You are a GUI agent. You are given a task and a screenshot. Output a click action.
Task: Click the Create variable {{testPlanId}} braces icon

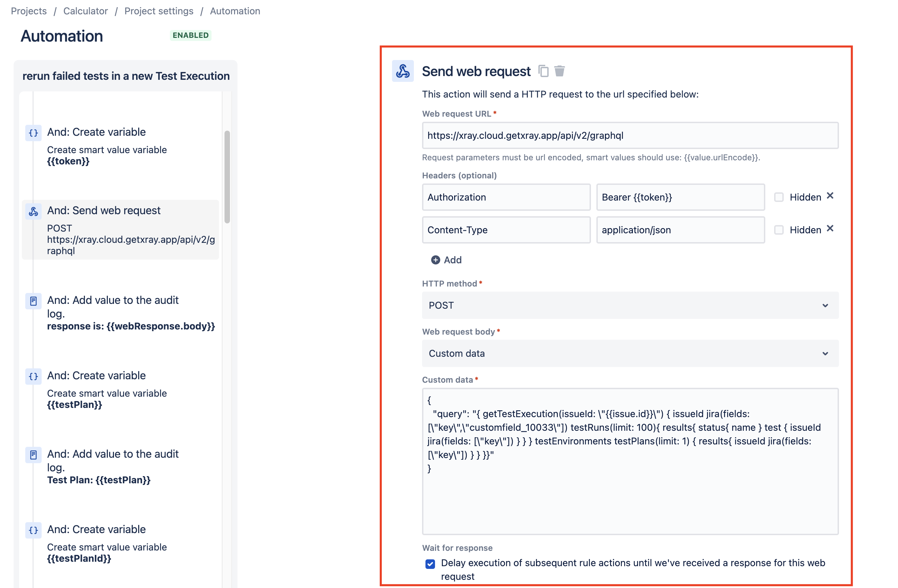click(33, 530)
